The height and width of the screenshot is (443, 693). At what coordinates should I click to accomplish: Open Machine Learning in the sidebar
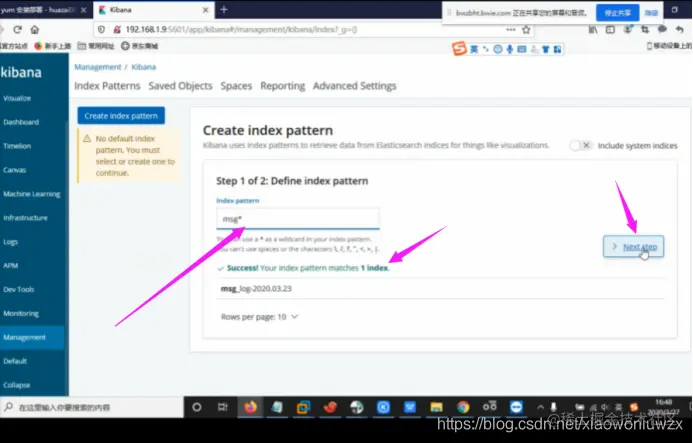(x=31, y=194)
